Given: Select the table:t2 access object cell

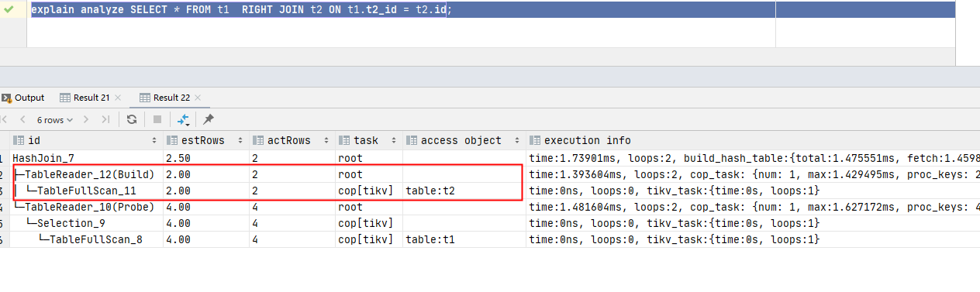Looking at the screenshot, I should point(464,191).
